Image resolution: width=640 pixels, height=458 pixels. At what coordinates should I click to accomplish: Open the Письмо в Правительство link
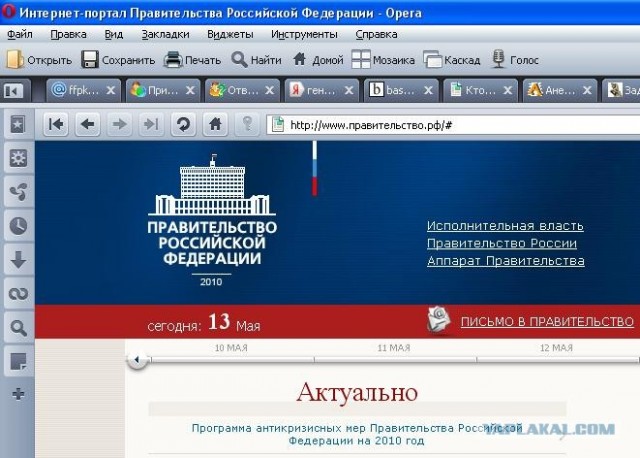(547, 322)
